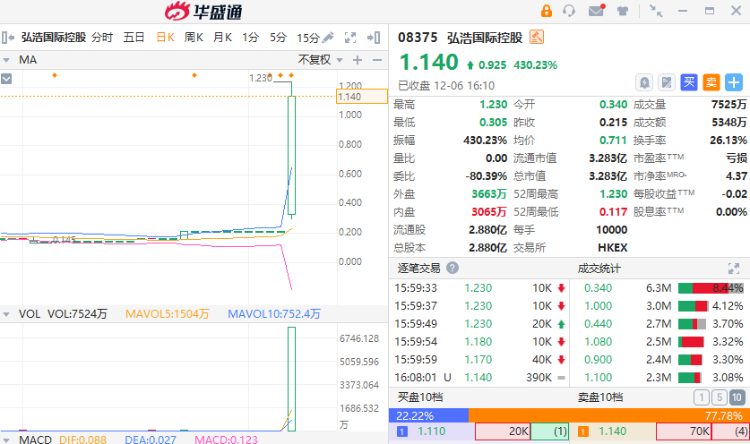The width and height of the screenshot is (750, 444).
Task: Toggle the chart marker checkbox
Action: coord(6,79)
